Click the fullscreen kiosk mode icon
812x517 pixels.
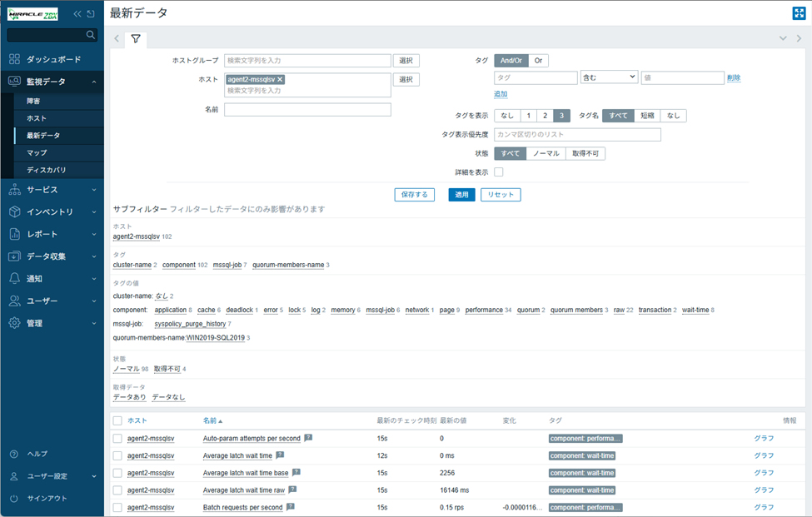tap(798, 12)
